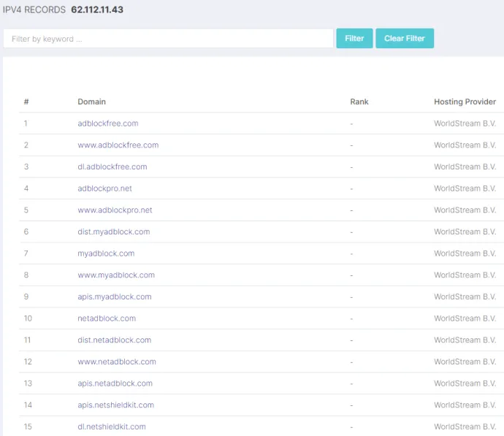
Task: Click the IPV4 RECORDS label
Action: point(34,9)
